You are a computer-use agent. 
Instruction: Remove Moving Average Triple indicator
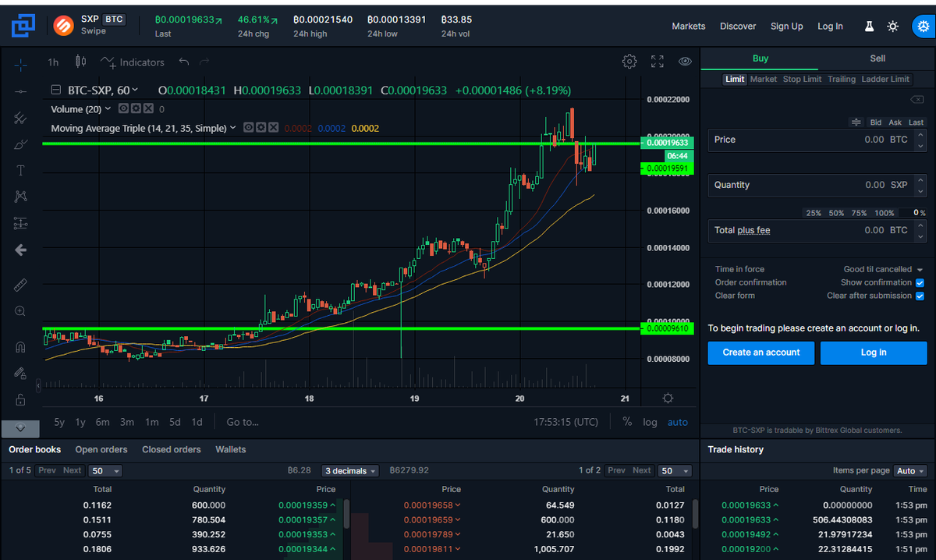[273, 128]
